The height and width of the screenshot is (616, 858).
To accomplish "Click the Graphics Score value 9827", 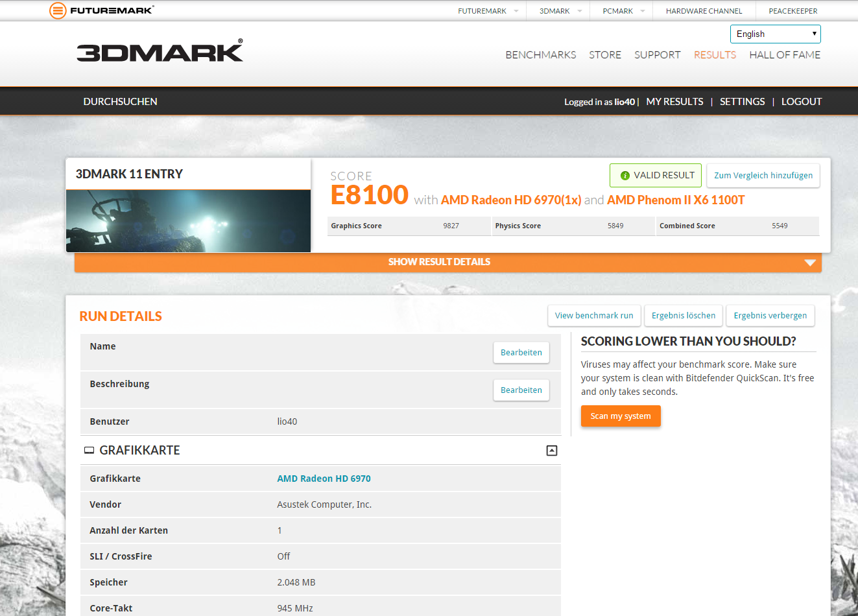I will 451,226.
